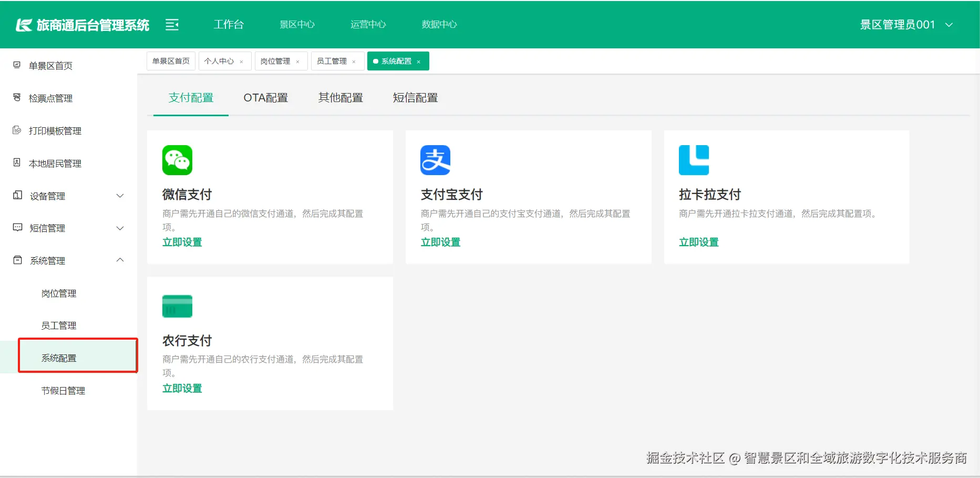Click the WeChat Pay green icon
980x478 pixels.
pos(177,160)
